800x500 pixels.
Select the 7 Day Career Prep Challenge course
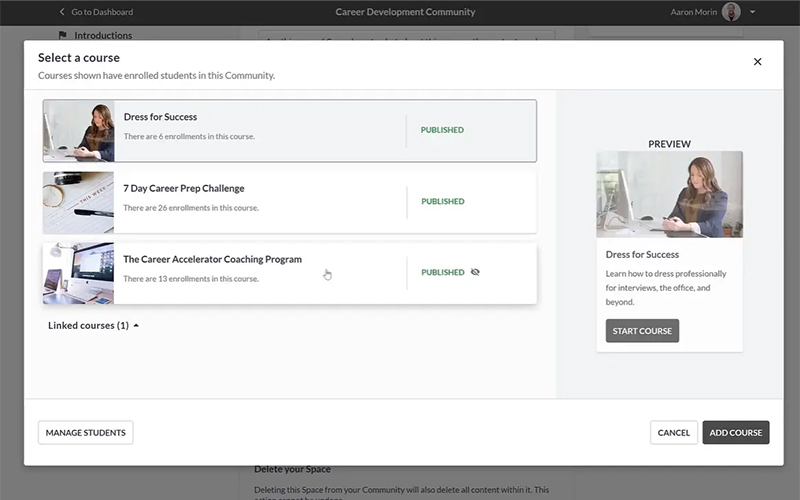260,201
